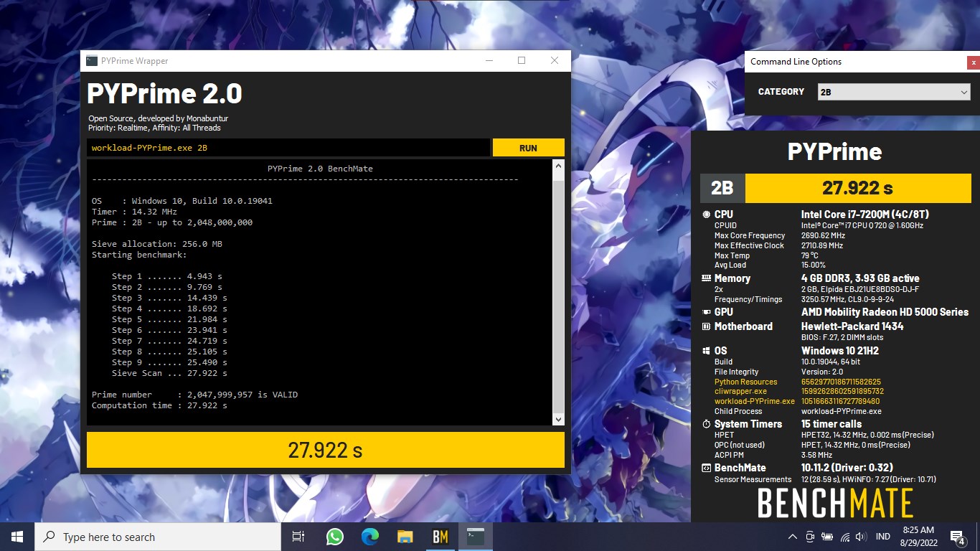
Task: Click the Windows OS icon in the BenchMate panel
Action: pos(707,351)
